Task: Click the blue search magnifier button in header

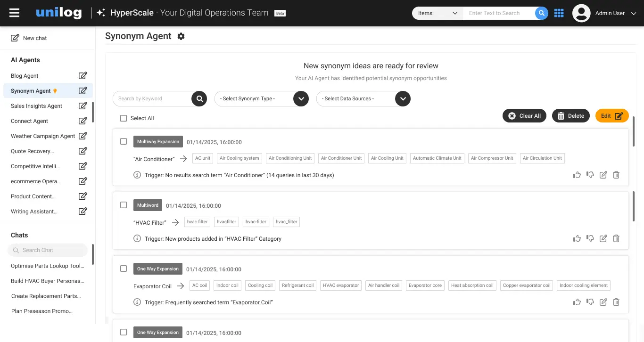Action: coord(542,13)
